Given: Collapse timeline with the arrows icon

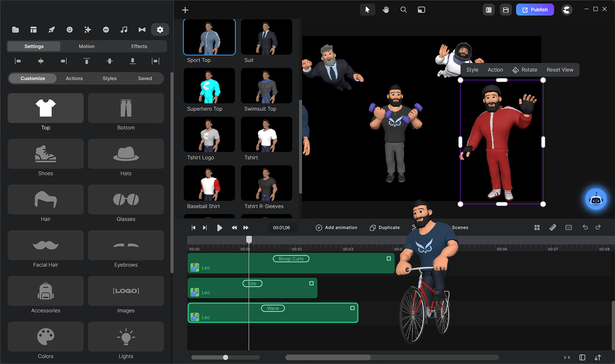Looking at the screenshot, I should click(x=567, y=357).
